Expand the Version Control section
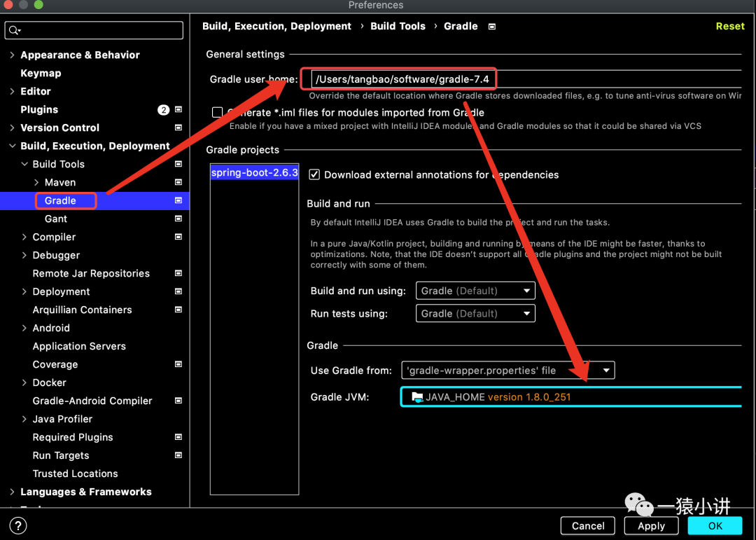The image size is (756, 540). tap(12, 128)
